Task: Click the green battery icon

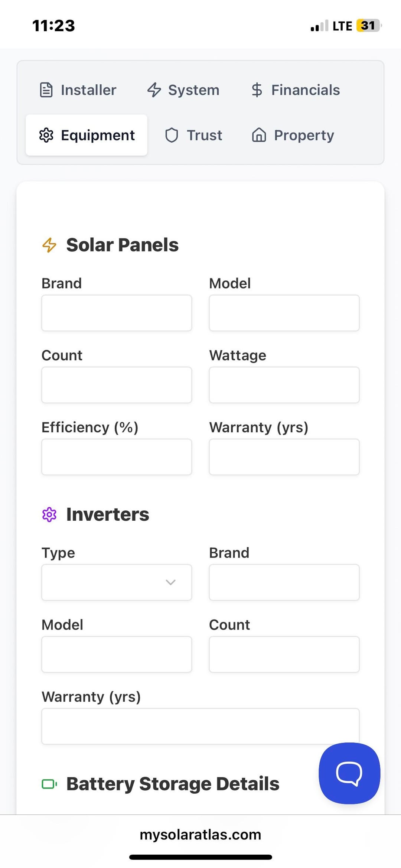Action: 49,784
